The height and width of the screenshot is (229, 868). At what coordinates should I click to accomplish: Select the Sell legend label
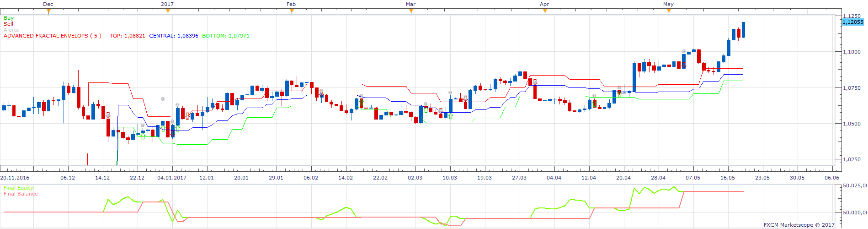click(8, 24)
